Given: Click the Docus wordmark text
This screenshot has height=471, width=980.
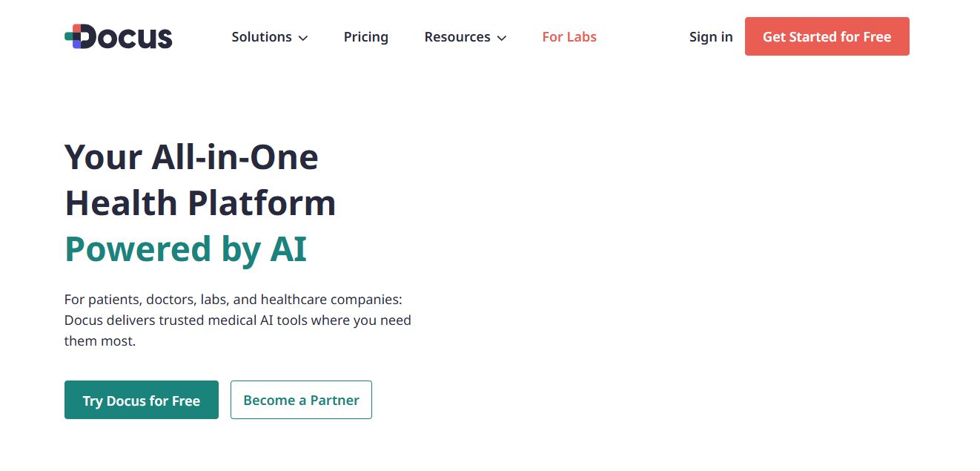Looking at the screenshot, I should 128,36.
